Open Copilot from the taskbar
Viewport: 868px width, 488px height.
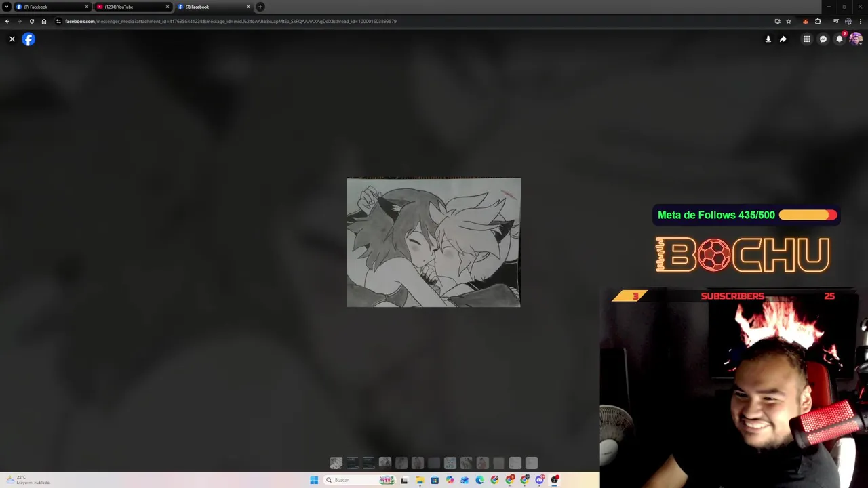click(450, 480)
